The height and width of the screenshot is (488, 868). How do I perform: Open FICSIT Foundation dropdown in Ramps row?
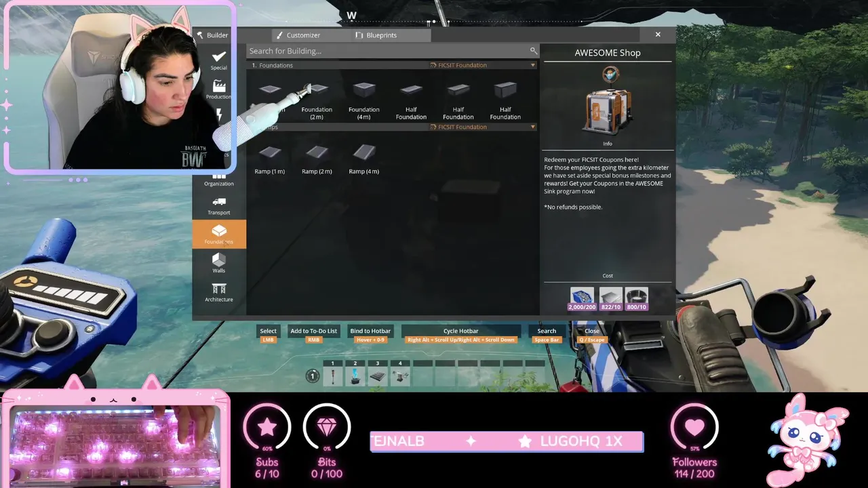tap(482, 127)
